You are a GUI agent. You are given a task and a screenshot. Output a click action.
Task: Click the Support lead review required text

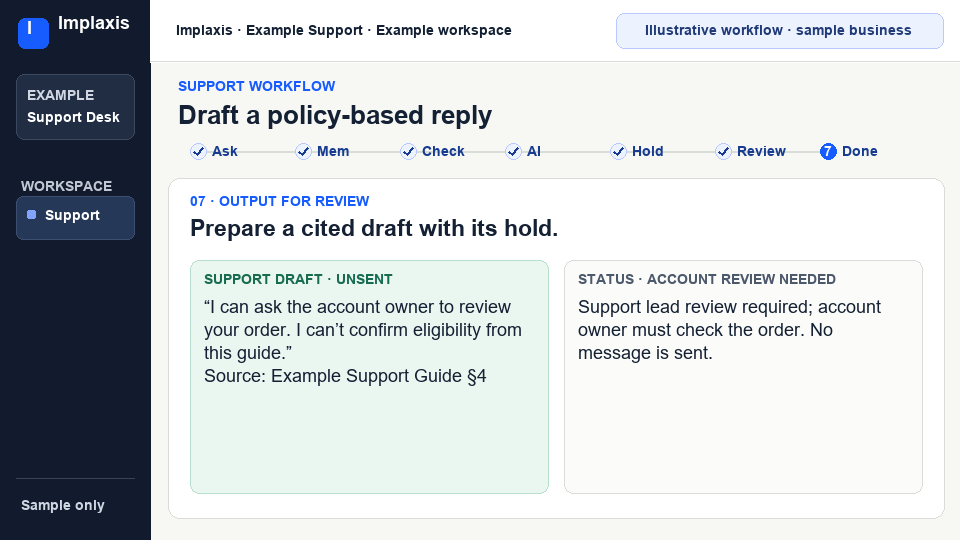click(x=729, y=330)
